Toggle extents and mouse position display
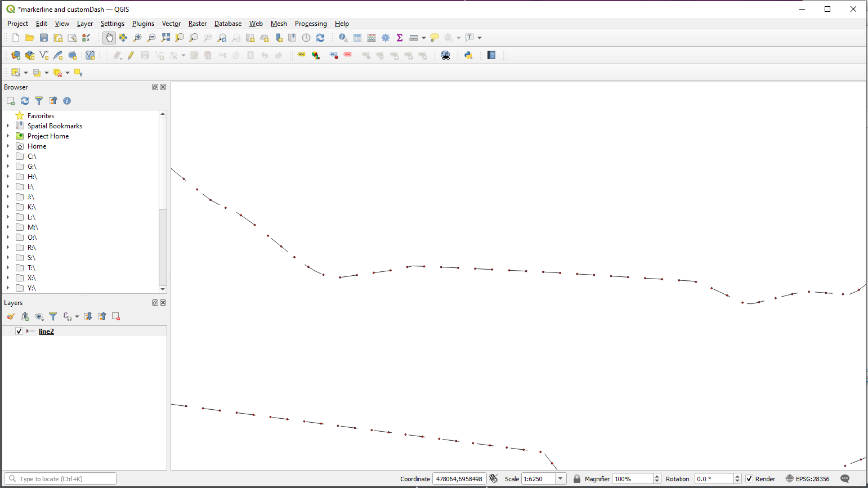Viewport: 868px width, 488px height. [x=494, y=479]
